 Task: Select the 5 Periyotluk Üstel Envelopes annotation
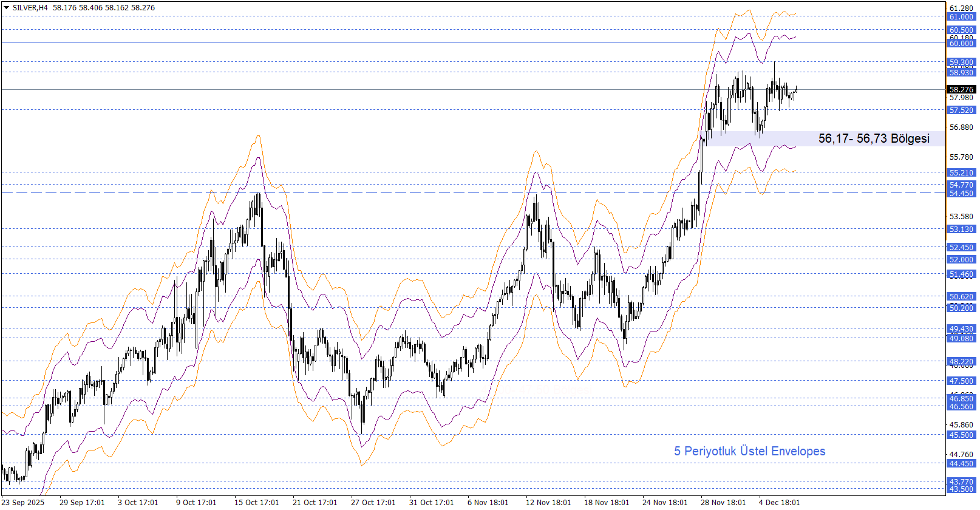[x=749, y=451]
